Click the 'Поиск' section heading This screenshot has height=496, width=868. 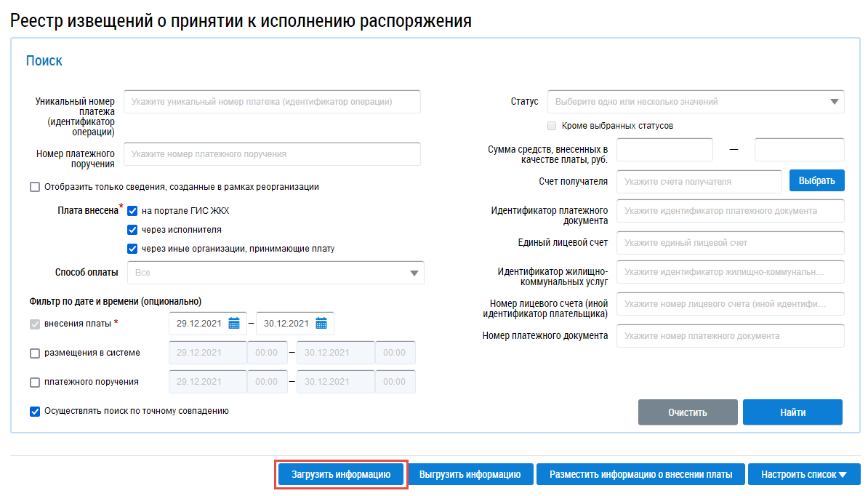pos(44,61)
